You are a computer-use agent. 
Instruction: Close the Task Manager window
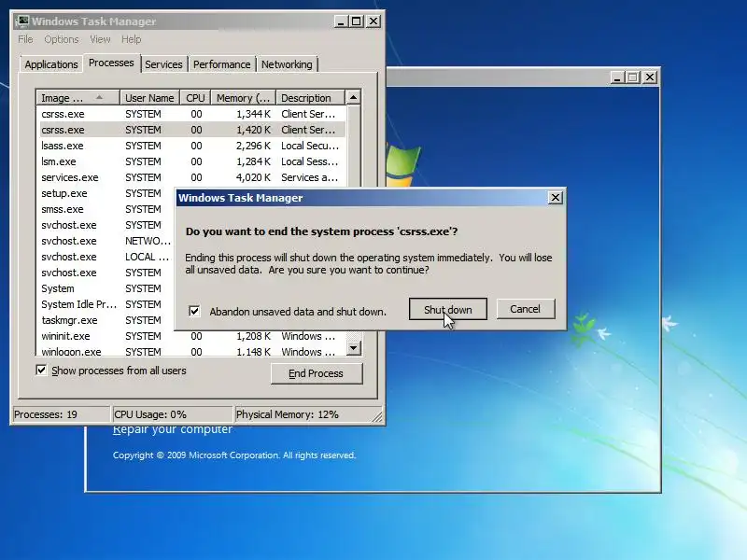373,21
